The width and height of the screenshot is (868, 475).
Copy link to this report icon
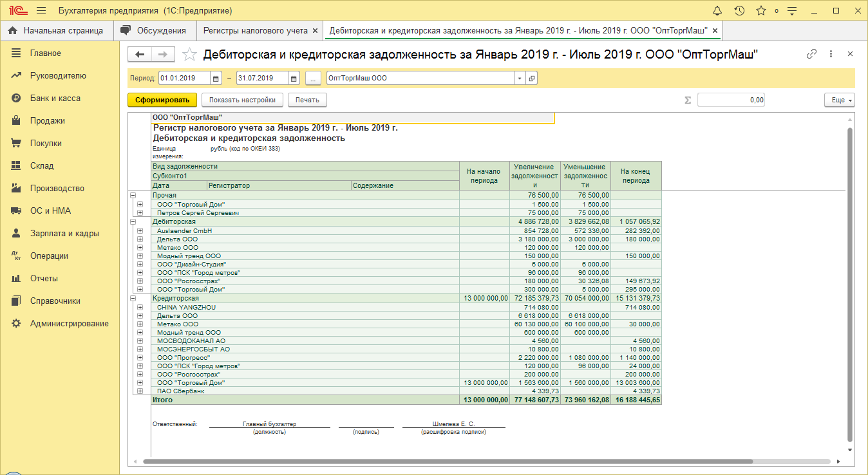coord(811,55)
